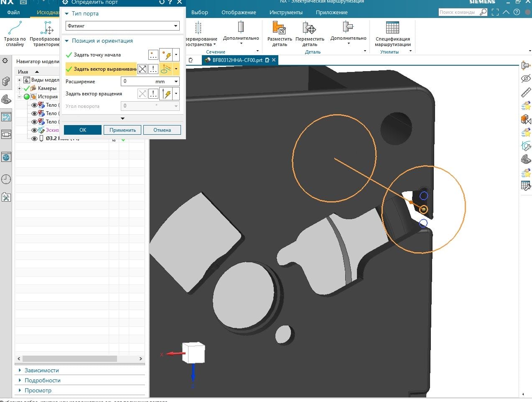Open the Приложение ribbon tab
This screenshot has height=402, width=532.
[x=332, y=12]
